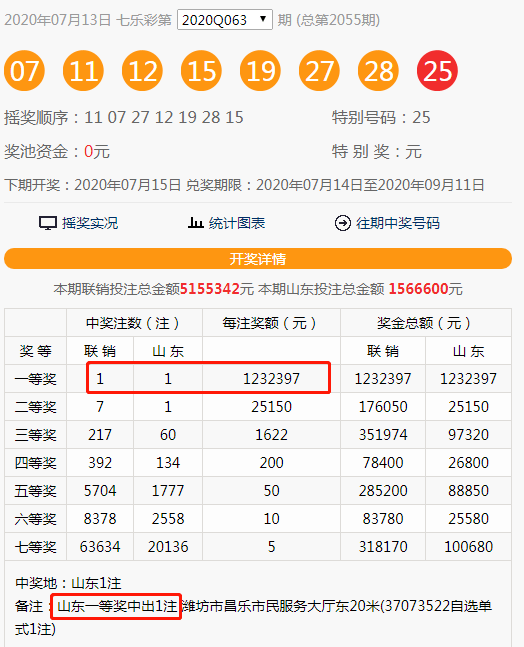Click the 六等奖 联销 count 8378
The width and height of the screenshot is (524, 647).
click(100, 519)
